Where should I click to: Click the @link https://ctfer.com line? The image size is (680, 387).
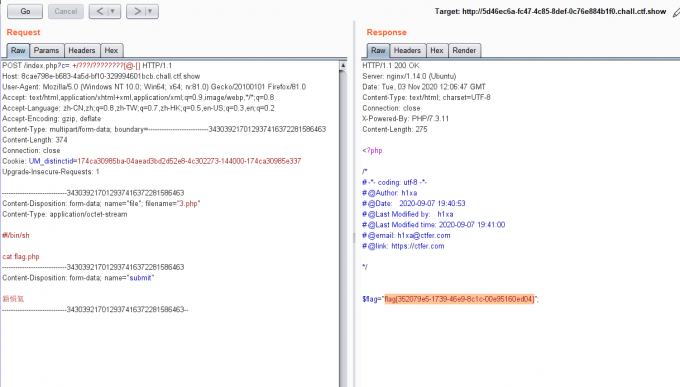click(x=403, y=246)
